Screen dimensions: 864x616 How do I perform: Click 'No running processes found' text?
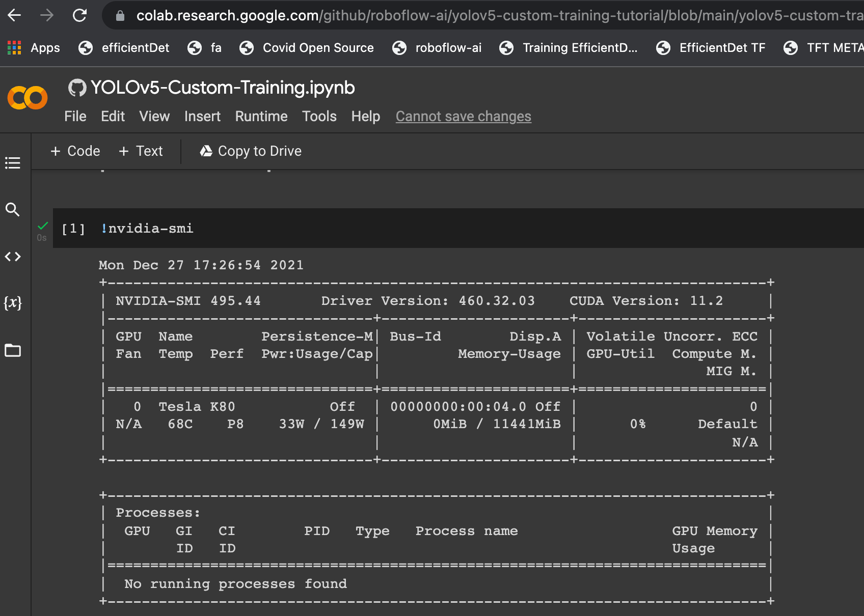point(235,584)
